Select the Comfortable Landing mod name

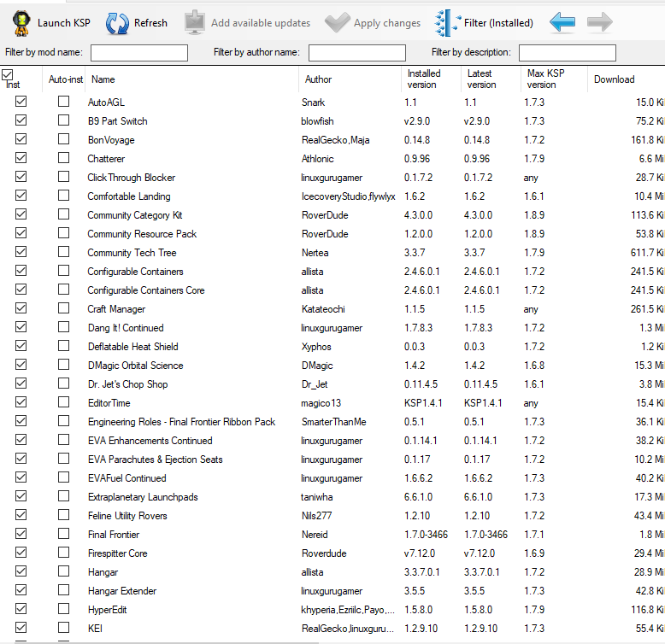[129, 196]
